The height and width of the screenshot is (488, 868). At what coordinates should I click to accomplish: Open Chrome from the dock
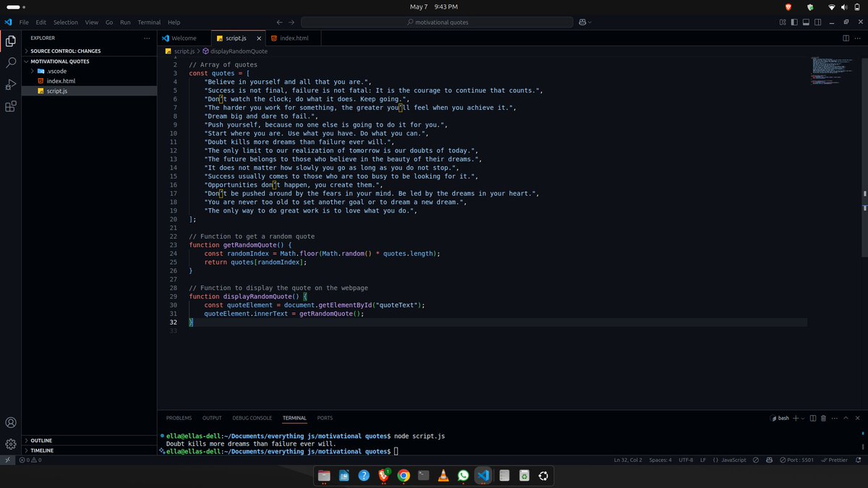(404, 476)
